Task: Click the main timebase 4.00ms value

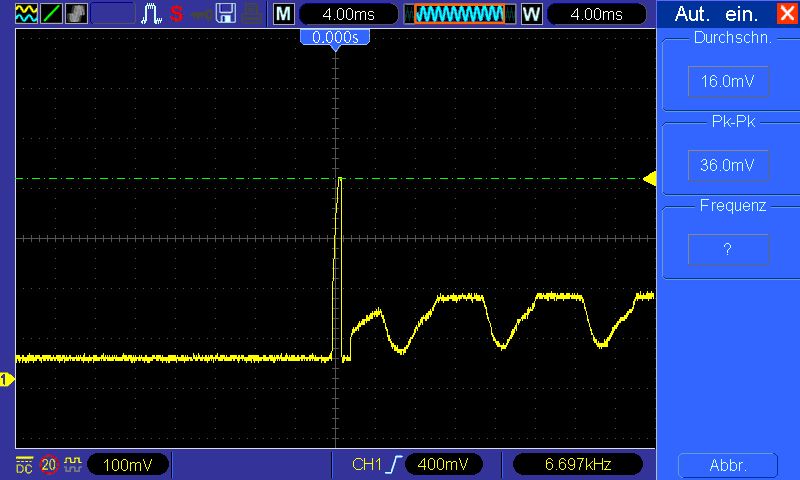Action: click(348, 14)
